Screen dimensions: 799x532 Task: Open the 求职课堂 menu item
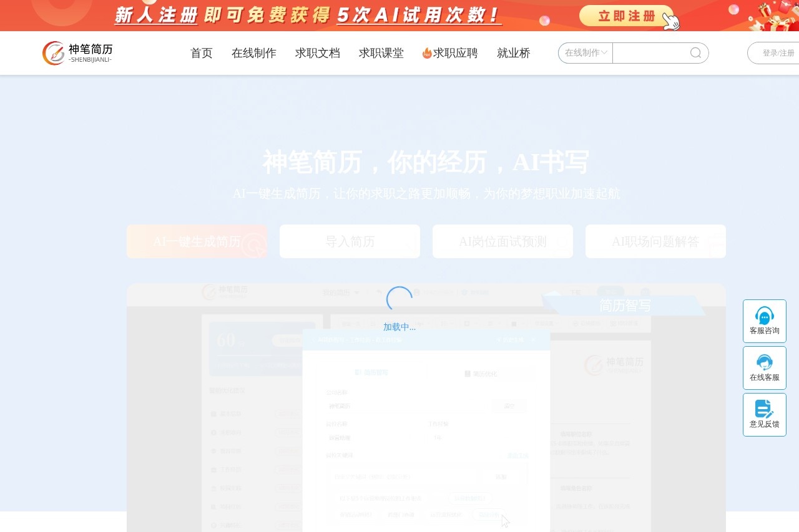[x=381, y=53]
